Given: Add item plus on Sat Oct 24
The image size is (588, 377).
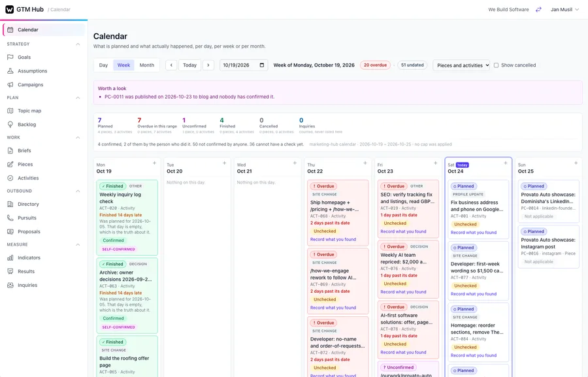Looking at the screenshot, I should click(506, 163).
